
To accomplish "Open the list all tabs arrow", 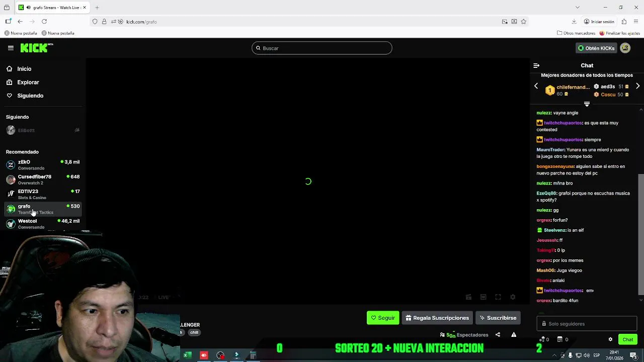I will tap(578, 7).
